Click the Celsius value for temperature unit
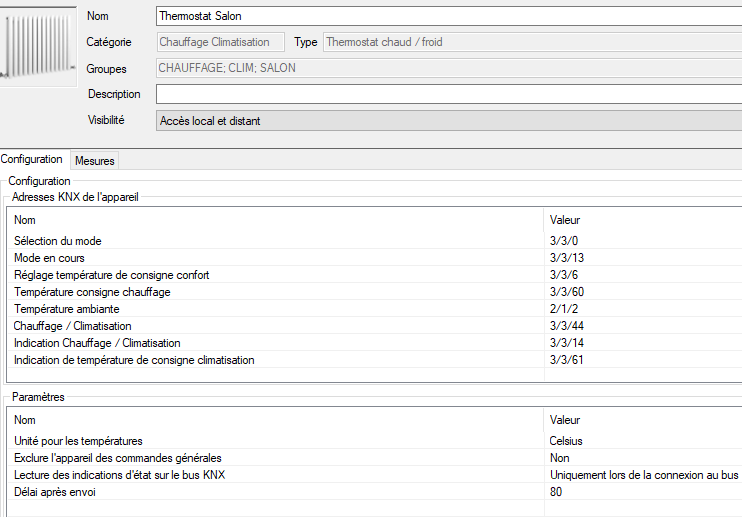 coord(565,441)
